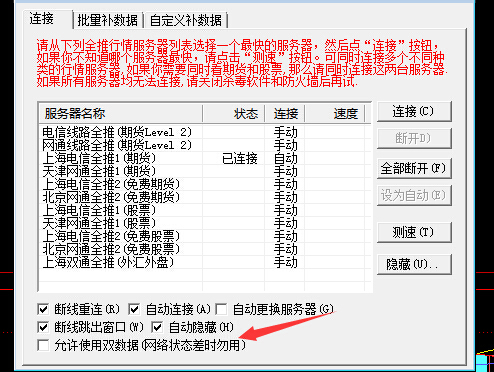The height and width of the screenshot is (372, 494).
Task: Select server 网通线路全推(期货Level 2)
Action: [x=117, y=145]
